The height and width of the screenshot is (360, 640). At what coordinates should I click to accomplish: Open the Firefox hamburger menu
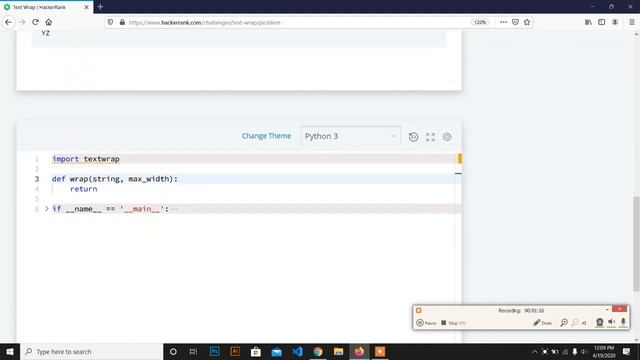point(631,22)
